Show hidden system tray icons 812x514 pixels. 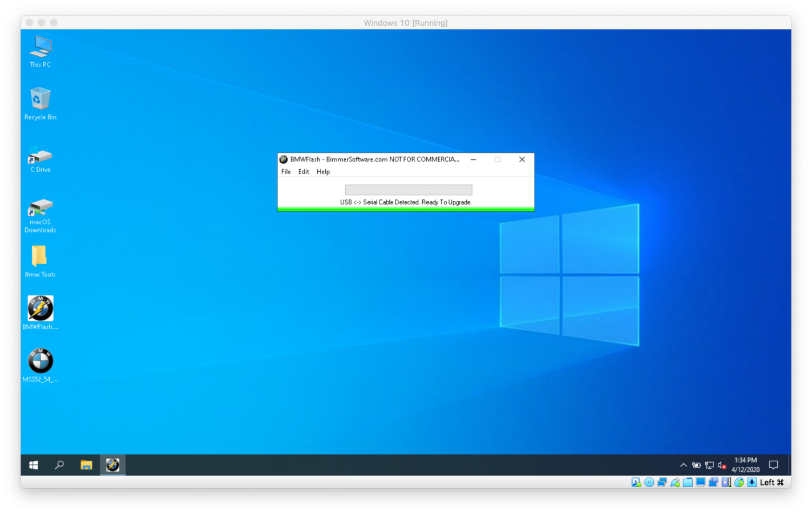click(x=683, y=465)
